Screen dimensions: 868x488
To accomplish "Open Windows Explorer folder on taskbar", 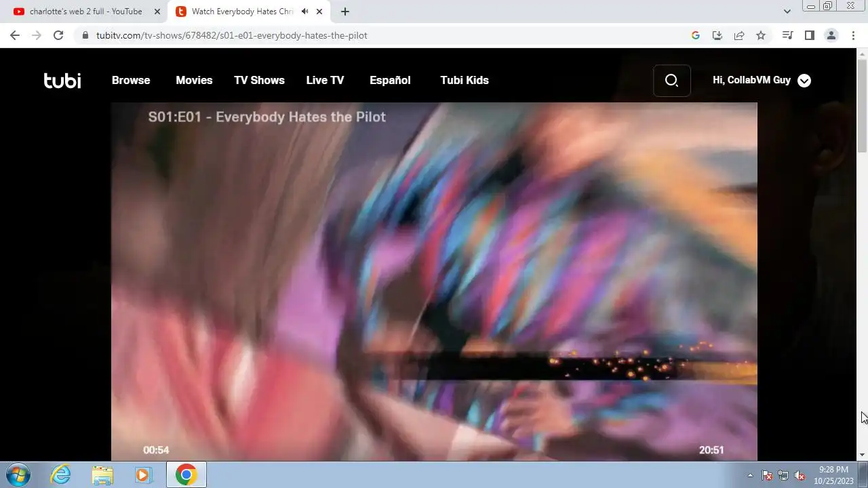I will click(102, 474).
